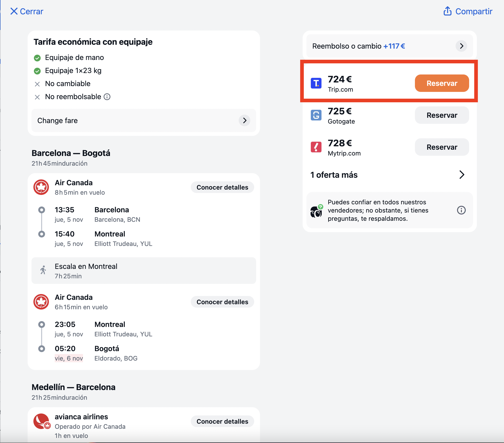The image size is (504, 443).
Task: Reserve the 724 € Trip.com offer
Action: pos(442,83)
